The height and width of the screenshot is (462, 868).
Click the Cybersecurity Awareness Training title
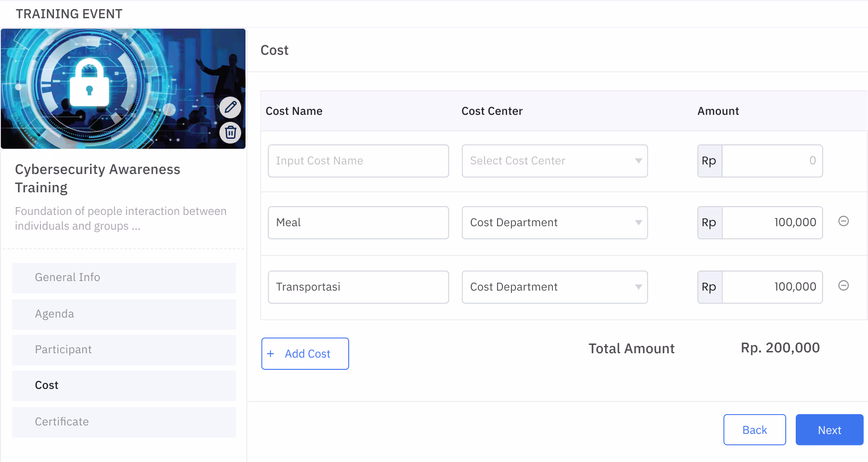click(x=98, y=178)
